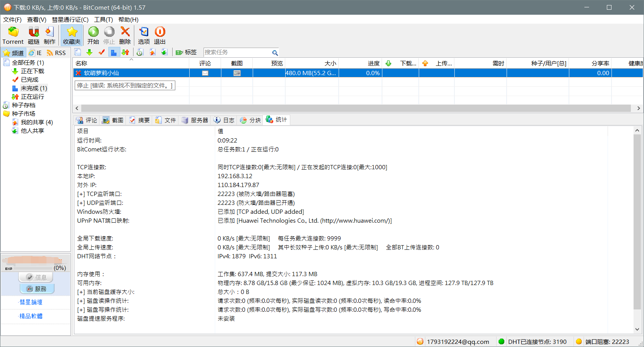644x347 pixels.
Task: Open 选项 options dialog
Action: coord(144,35)
